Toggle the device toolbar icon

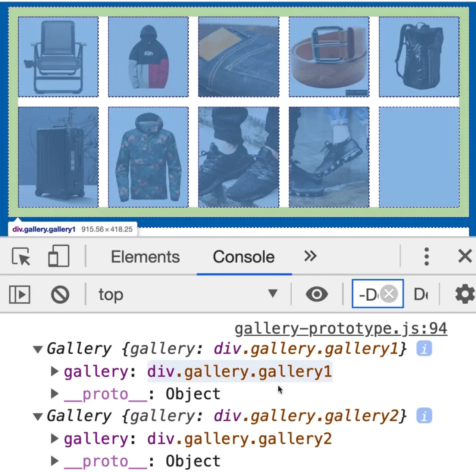coord(58,256)
